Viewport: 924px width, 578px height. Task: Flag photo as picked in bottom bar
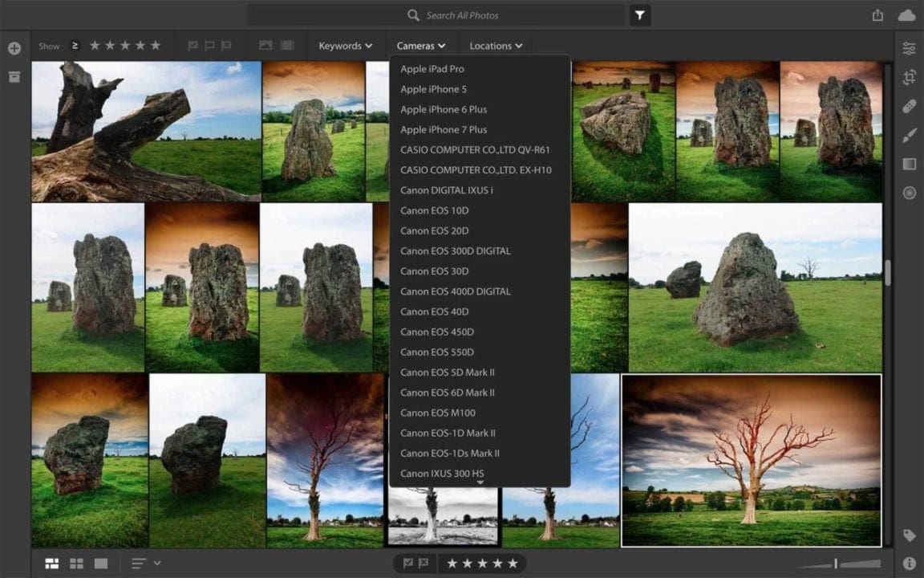407,564
